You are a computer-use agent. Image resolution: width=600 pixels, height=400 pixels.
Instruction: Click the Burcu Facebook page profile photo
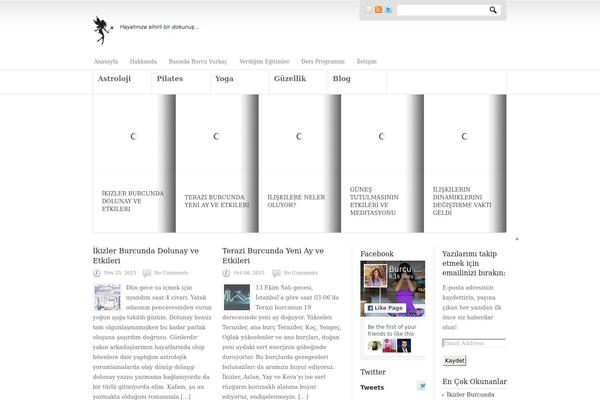tap(375, 276)
